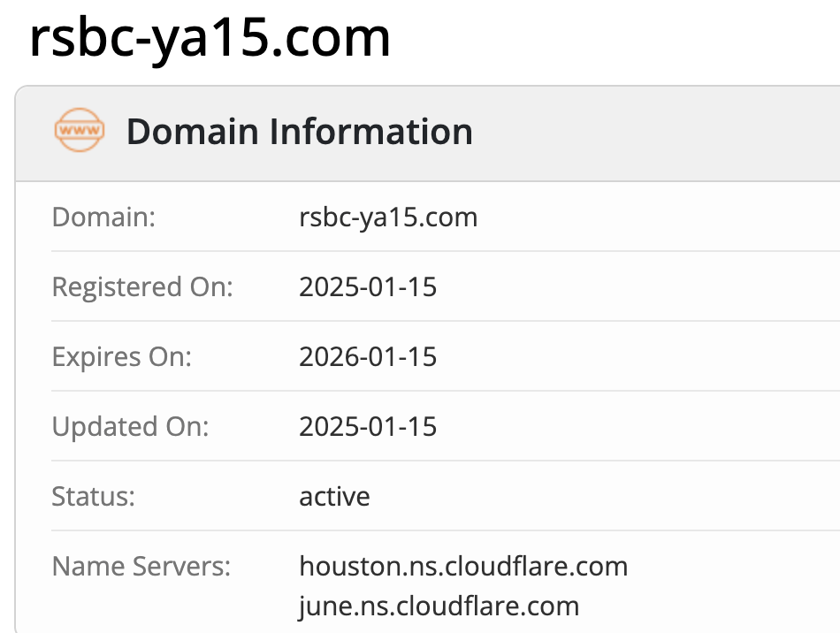Open houston.ns.cloudflare.com name server
This screenshot has width=840, height=633.
pyautogui.click(x=463, y=566)
